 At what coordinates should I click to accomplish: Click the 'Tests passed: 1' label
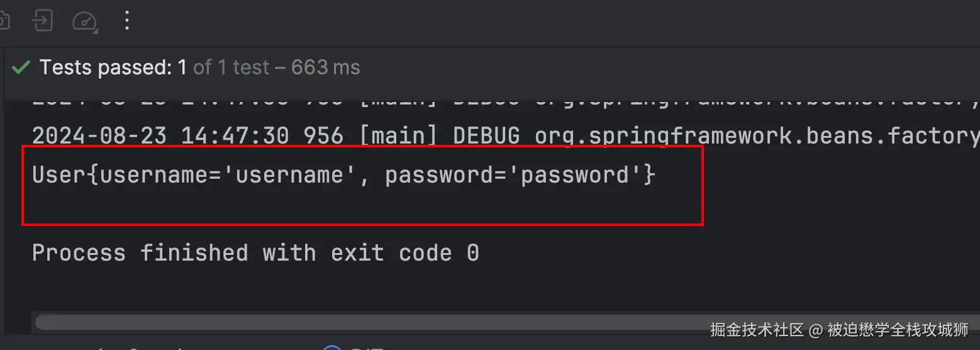(113, 67)
